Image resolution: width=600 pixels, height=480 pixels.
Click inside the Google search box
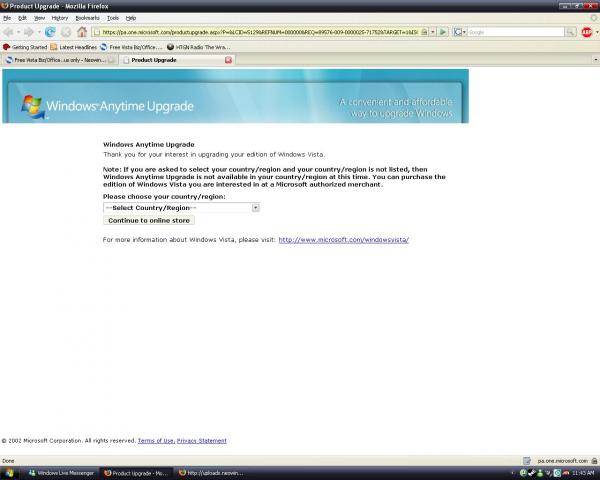click(x=516, y=32)
